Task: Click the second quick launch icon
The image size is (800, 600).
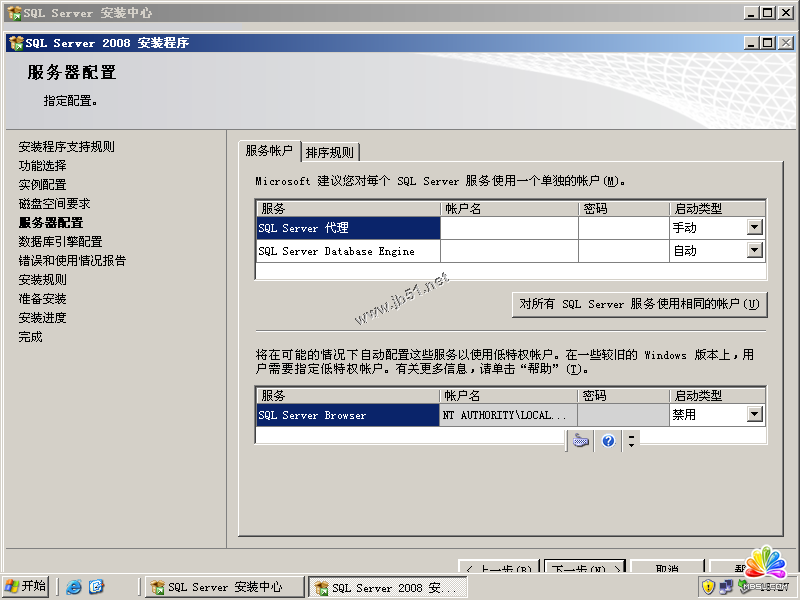Action: click(x=97, y=587)
